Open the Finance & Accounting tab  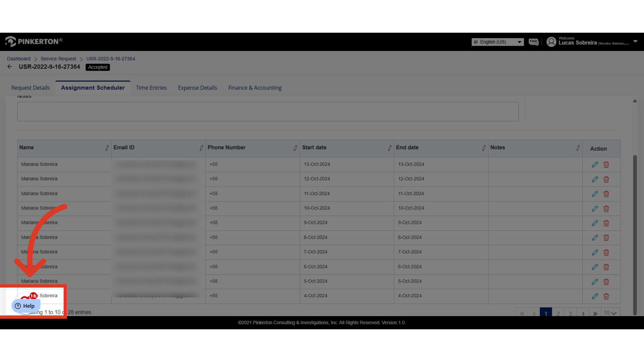(255, 88)
